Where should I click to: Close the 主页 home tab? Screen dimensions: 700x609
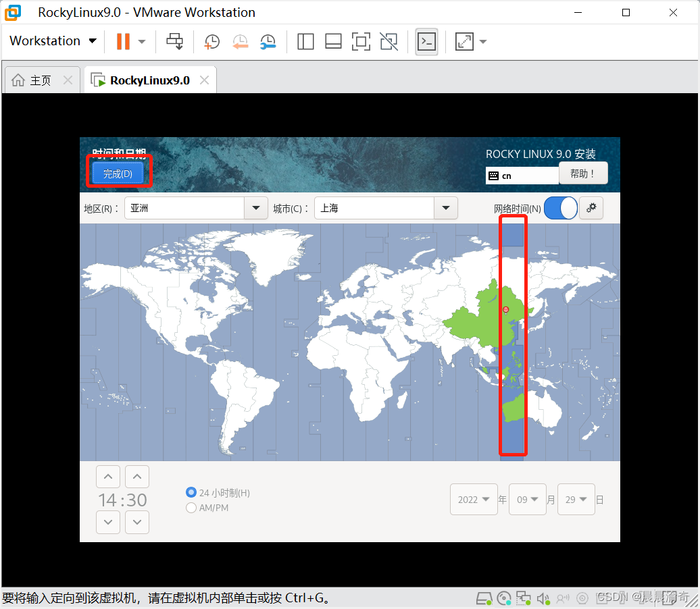68,80
